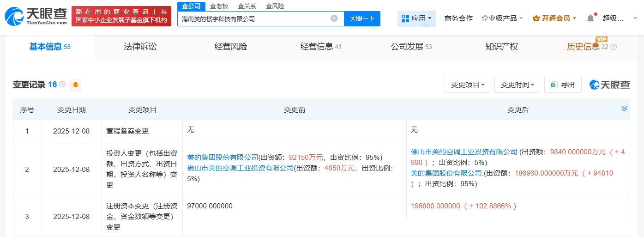
Task: Open the 开通会员 membership menu
Action: pos(554,18)
